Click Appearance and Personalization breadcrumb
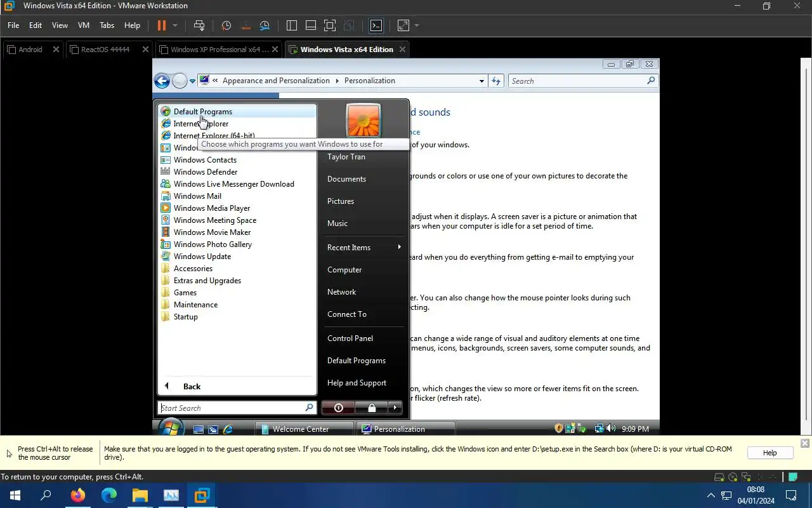The image size is (812, 508). tap(276, 81)
